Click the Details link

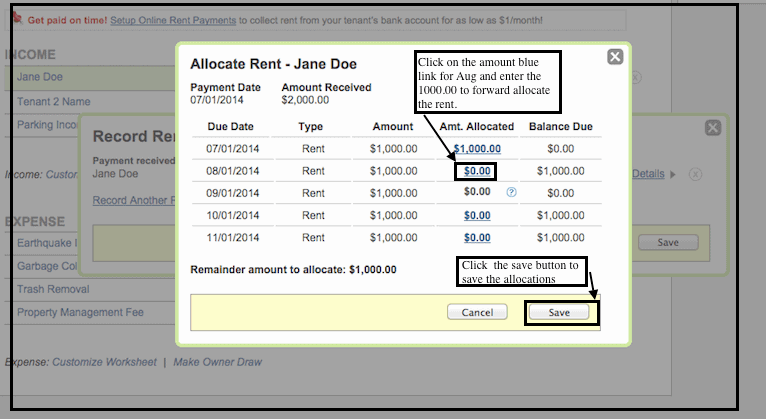[x=647, y=174]
